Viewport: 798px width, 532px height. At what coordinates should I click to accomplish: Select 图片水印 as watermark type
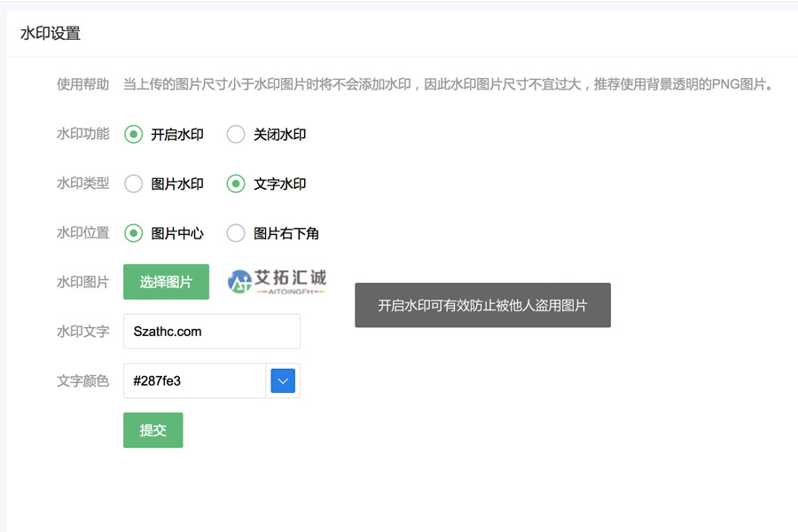tap(133, 184)
